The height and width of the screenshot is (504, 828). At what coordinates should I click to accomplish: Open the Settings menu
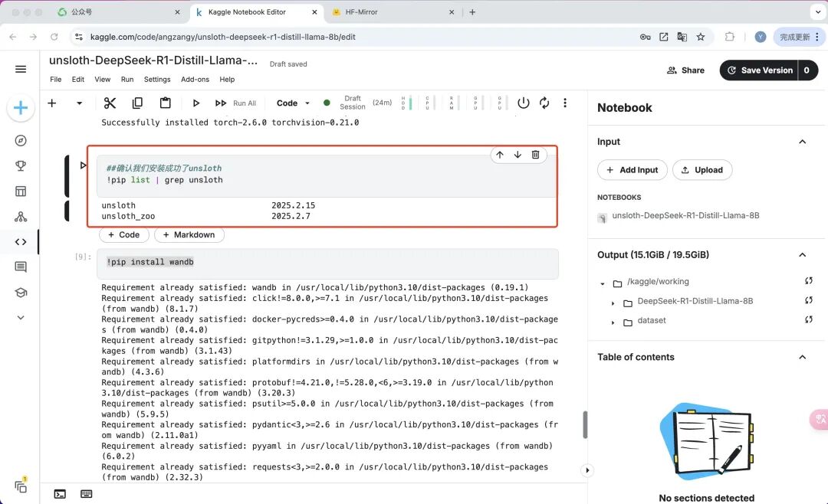(157, 79)
